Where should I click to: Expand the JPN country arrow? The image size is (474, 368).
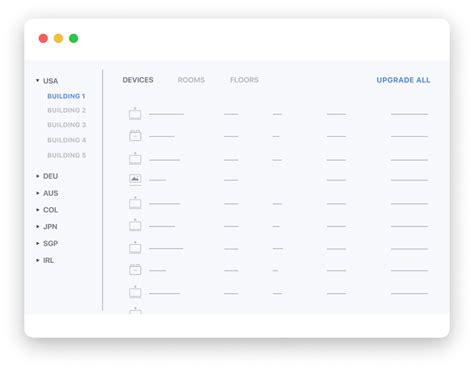(37, 226)
